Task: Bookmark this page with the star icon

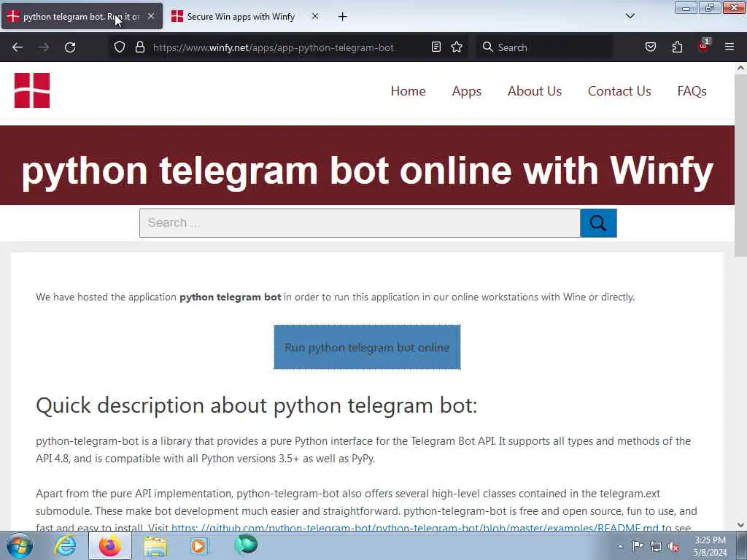Action: [x=457, y=47]
